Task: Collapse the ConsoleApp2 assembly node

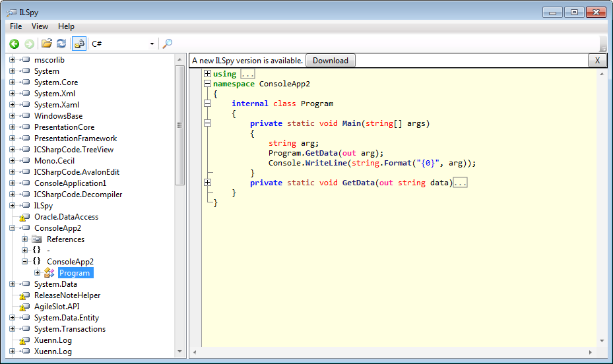Action: point(12,228)
